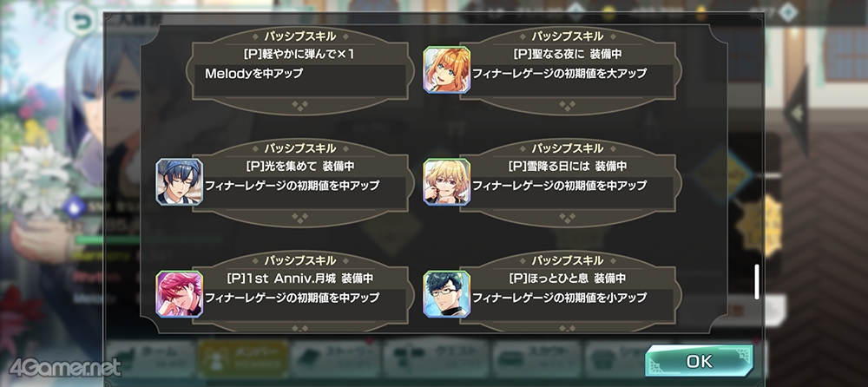
Task: Click the left-pointing arrow at right edge
Action: coord(796,113)
